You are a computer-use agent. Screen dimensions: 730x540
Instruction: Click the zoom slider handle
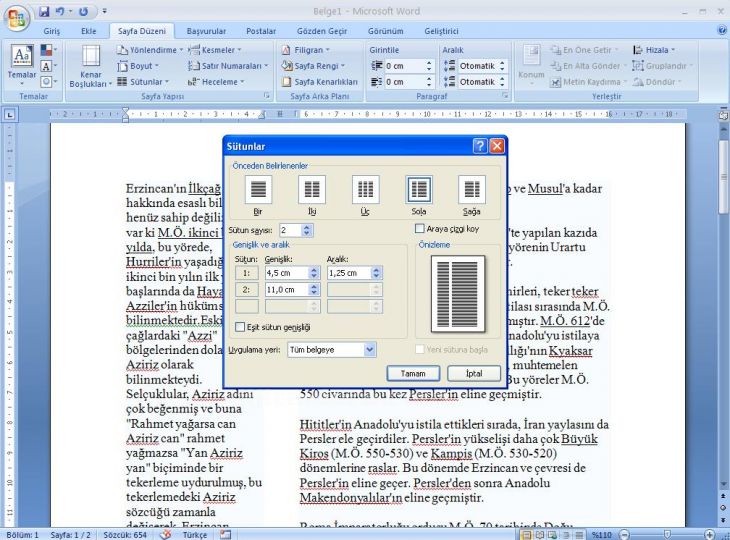tap(668, 535)
